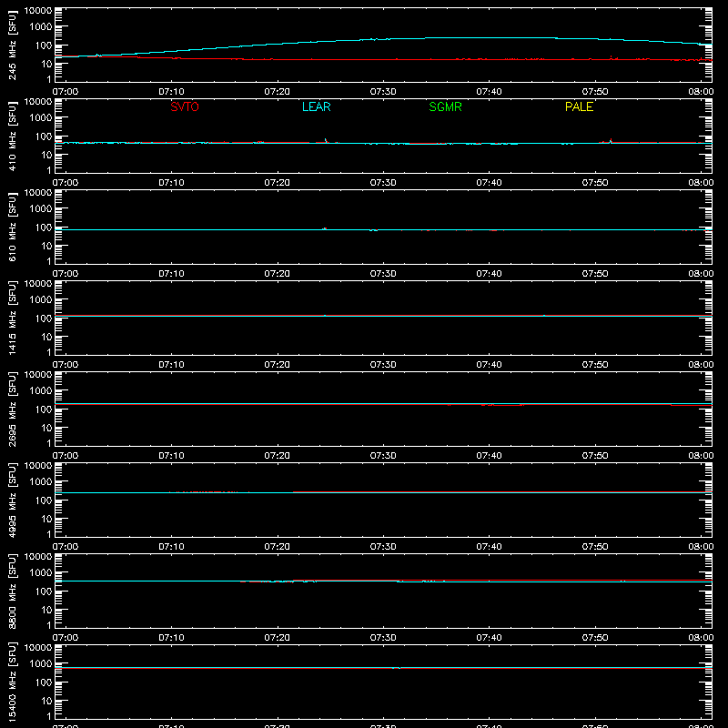This screenshot has width=728, height=728.
Task: Click 07:40 tick label under 610 MHz panel
Action: [x=489, y=274]
